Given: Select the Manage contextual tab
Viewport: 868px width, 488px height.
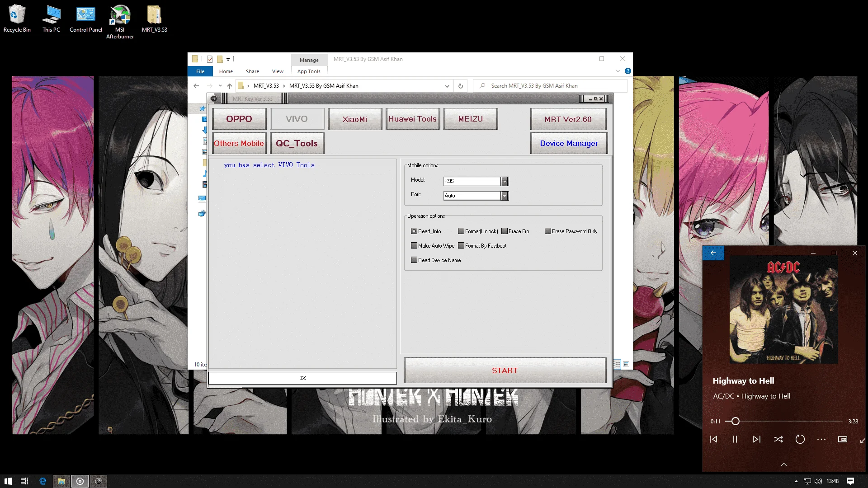Looking at the screenshot, I should (309, 60).
